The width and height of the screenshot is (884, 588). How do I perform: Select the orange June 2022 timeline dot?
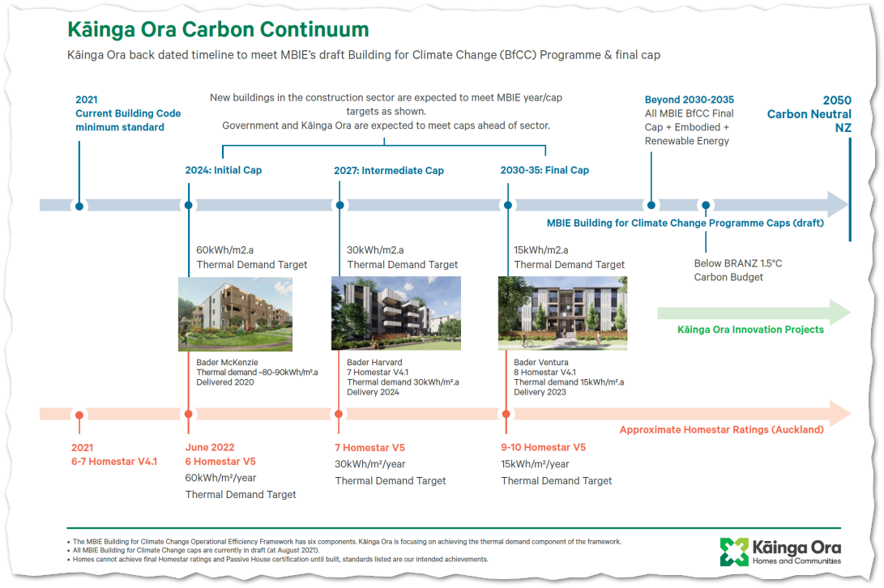pyautogui.click(x=188, y=415)
